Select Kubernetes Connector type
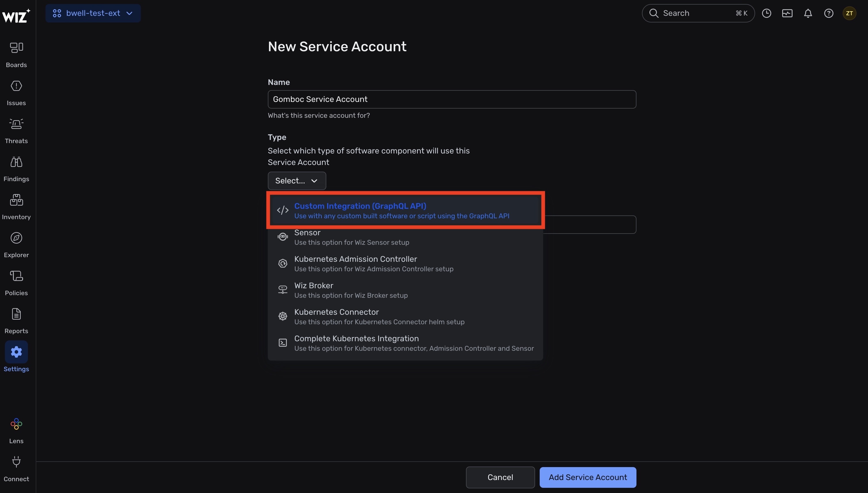 (x=405, y=316)
